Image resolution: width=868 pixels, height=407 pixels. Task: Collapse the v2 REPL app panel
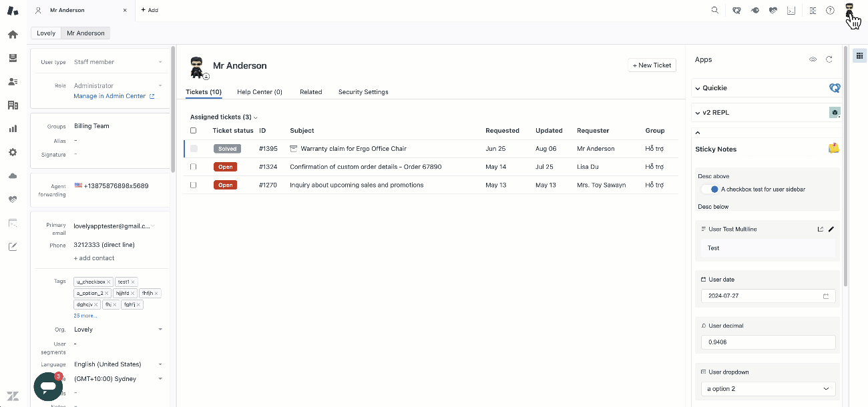pyautogui.click(x=698, y=113)
